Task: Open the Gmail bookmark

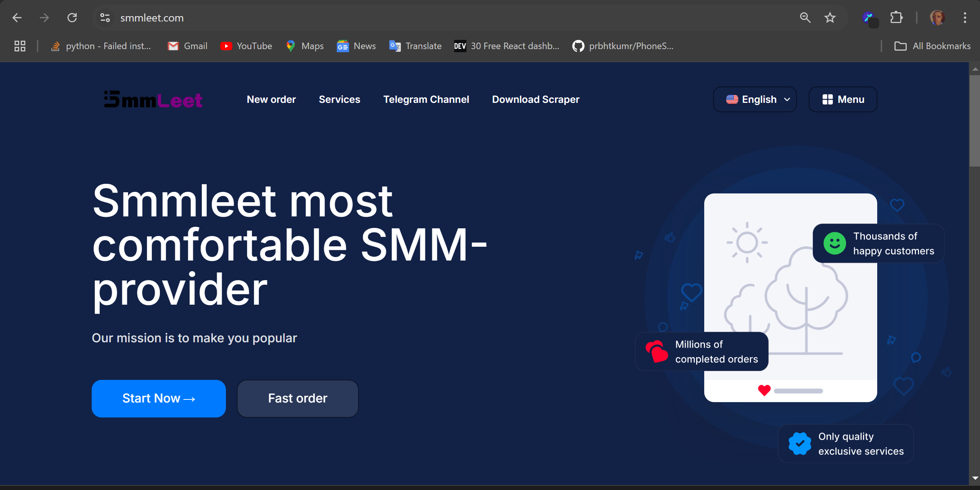Action: pos(188,46)
